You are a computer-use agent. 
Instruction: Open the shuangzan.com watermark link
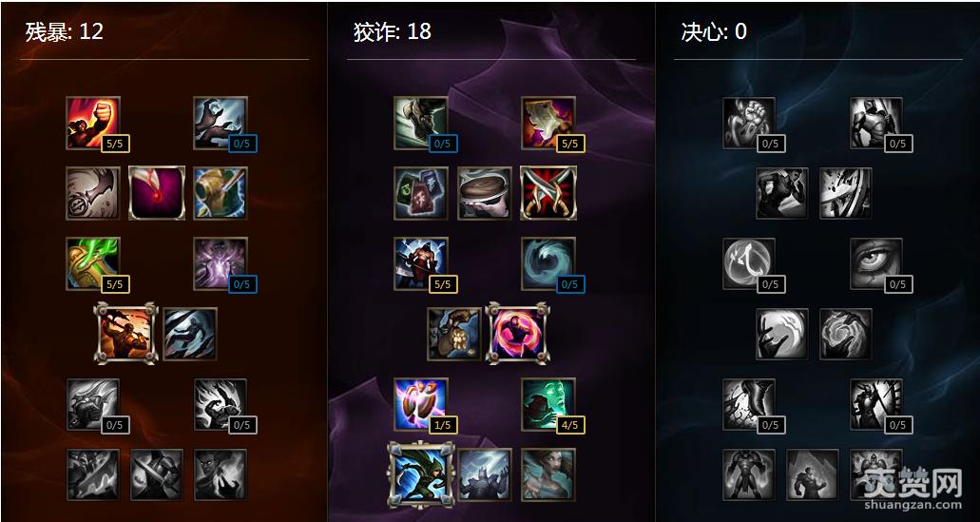click(913, 504)
